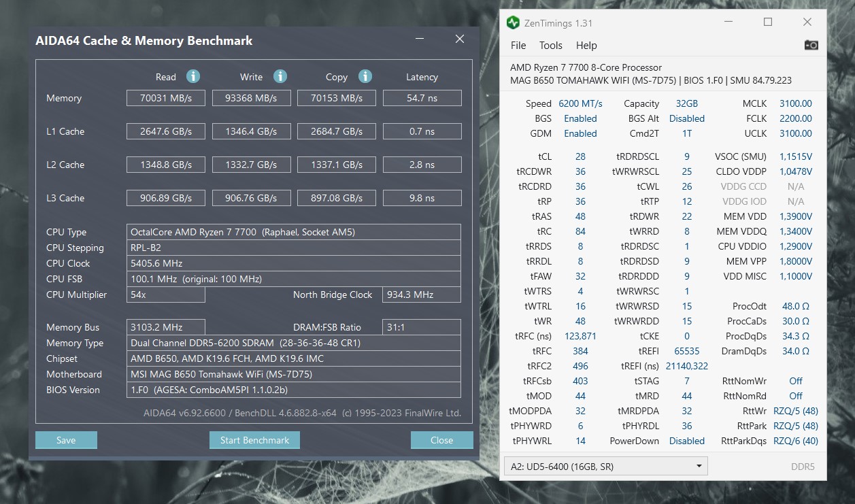Viewport: 855px width, 504px height.
Task: Click Cmd2T value 1T
Action: [x=687, y=133]
